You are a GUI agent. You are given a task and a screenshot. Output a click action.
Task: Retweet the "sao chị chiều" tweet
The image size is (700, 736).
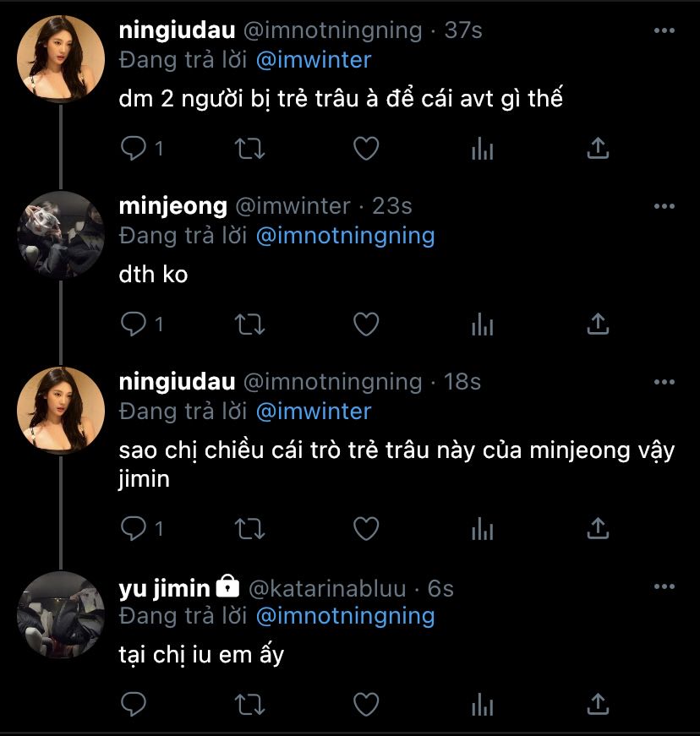click(249, 529)
